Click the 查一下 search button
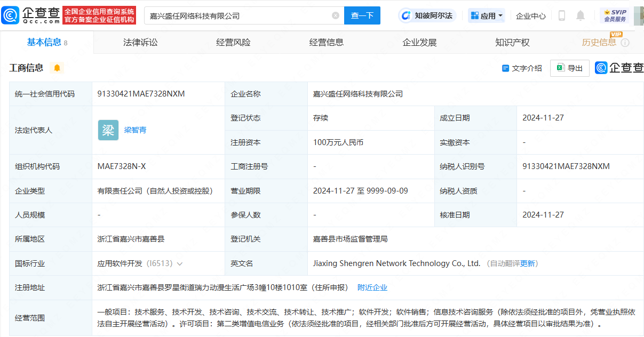This screenshot has width=644, height=337. click(362, 15)
